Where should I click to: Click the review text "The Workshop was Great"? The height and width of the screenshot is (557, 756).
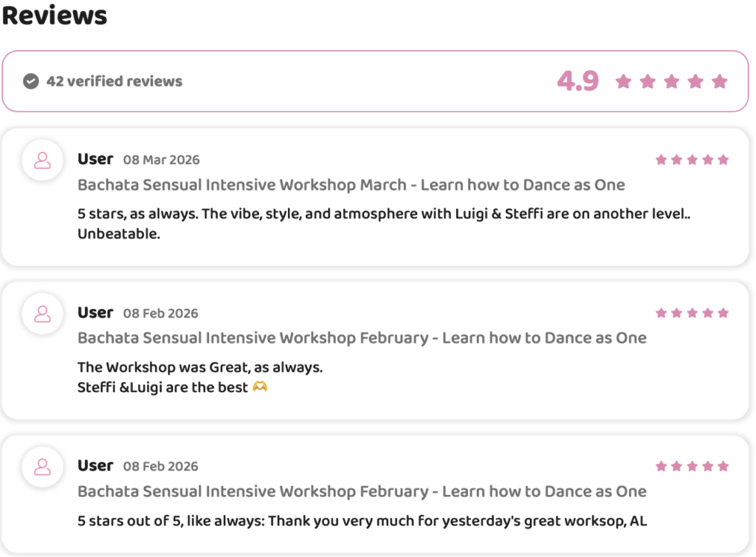tap(200, 367)
